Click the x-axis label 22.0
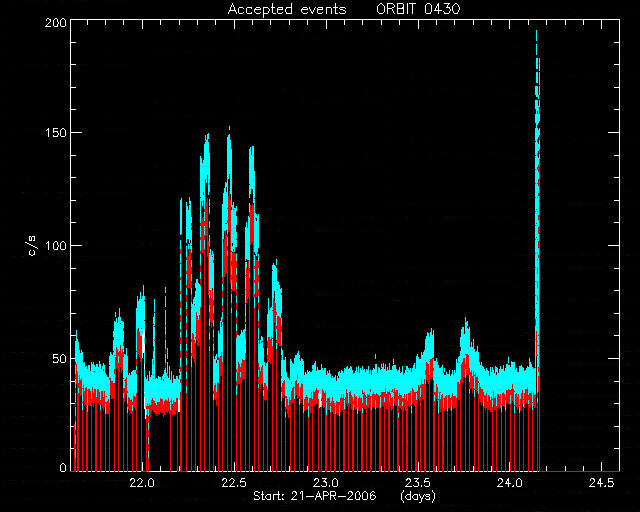Viewport: 640px width, 512px height. coord(142,483)
